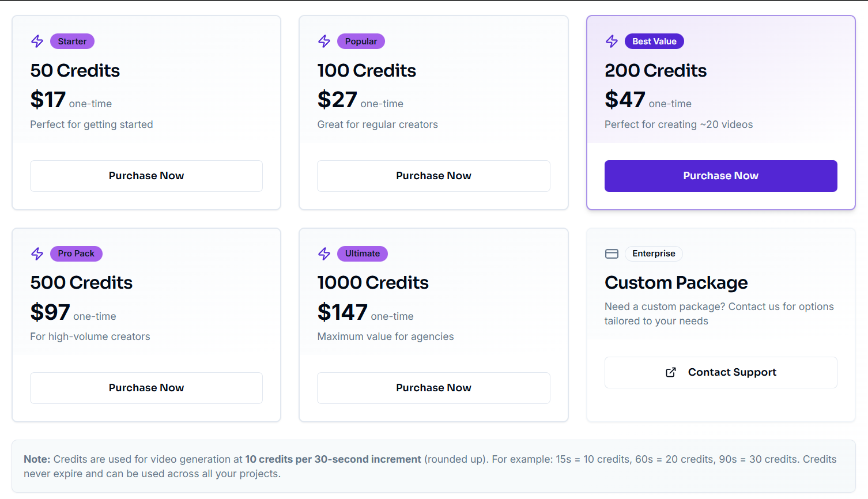Buy the 100 Credits pack for $27
868x499 pixels.
[433, 176]
